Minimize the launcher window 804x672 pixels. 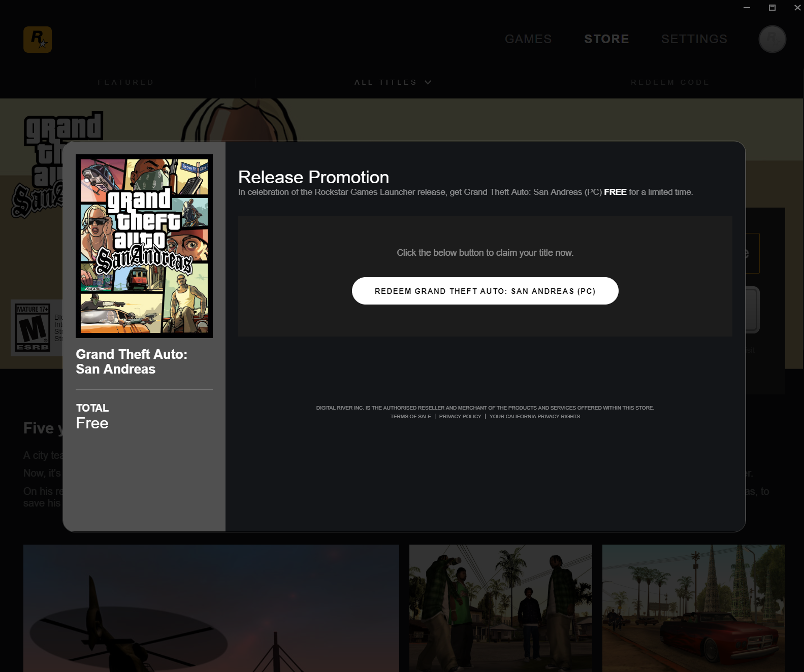747,8
